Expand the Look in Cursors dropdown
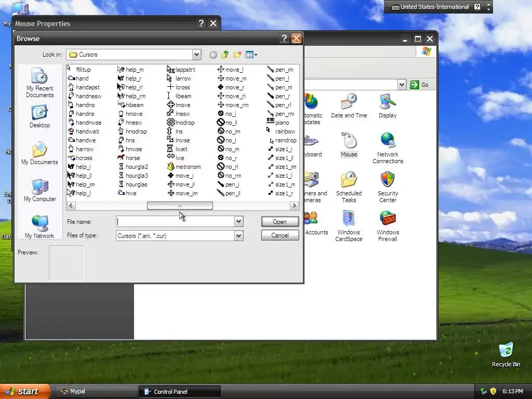The height and width of the screenshot is (399, 532). point(196,55)
